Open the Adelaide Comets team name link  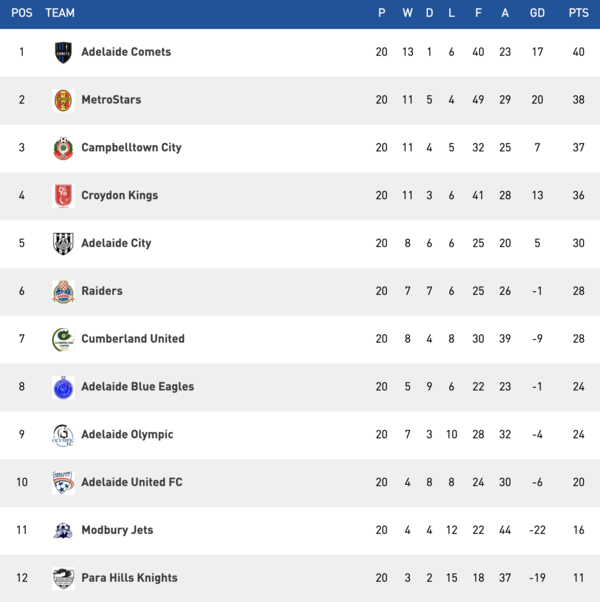[x=126, y=52]
